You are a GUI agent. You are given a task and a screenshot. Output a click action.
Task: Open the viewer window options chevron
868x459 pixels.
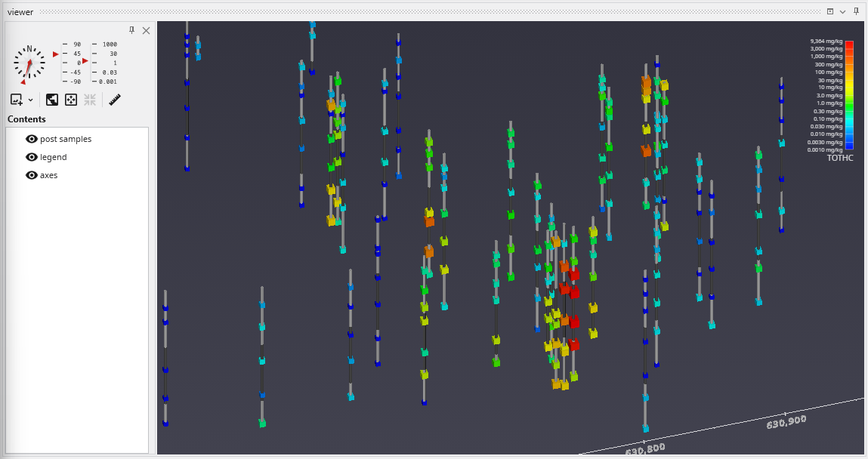(842, 11)
